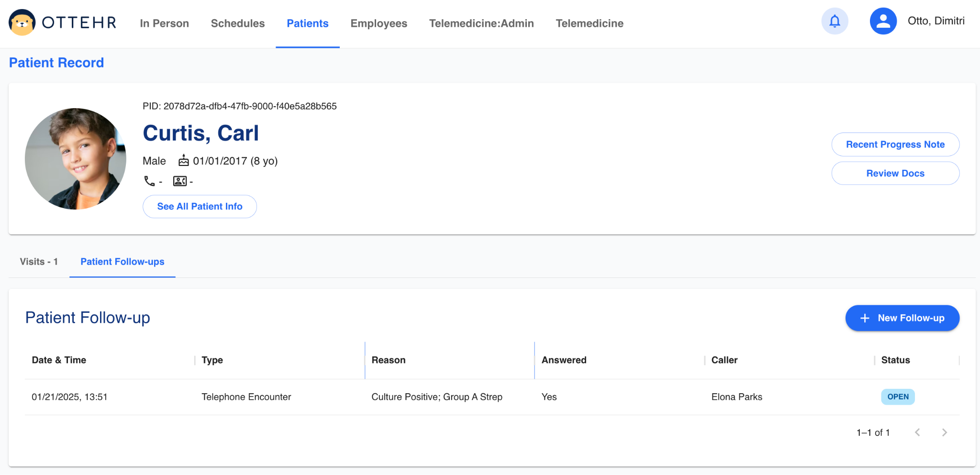The height and width of the screenshot is (475, 980).
Task: Navigate to Telemedicine:Admin
Action: pos(481,23)
